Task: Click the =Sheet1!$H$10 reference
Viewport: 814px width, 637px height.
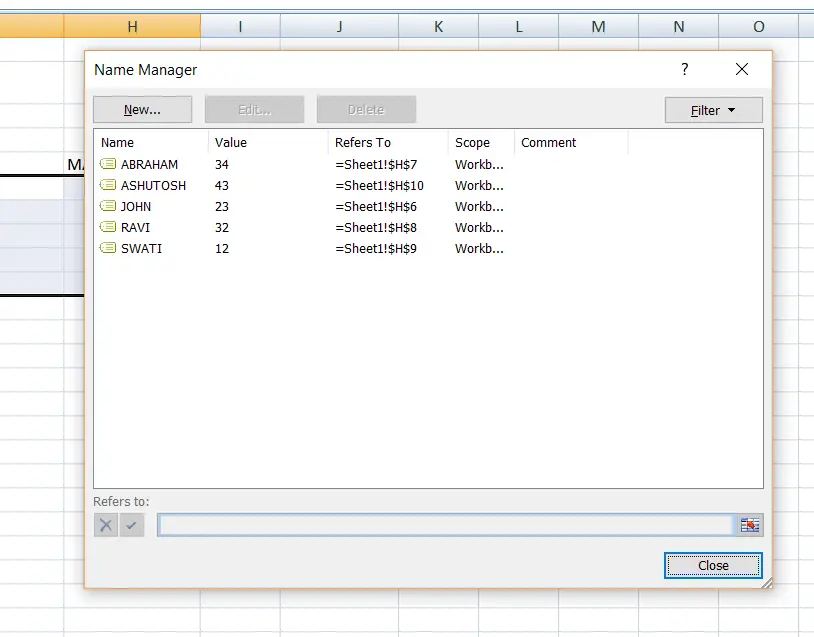Action: (379, 185)
